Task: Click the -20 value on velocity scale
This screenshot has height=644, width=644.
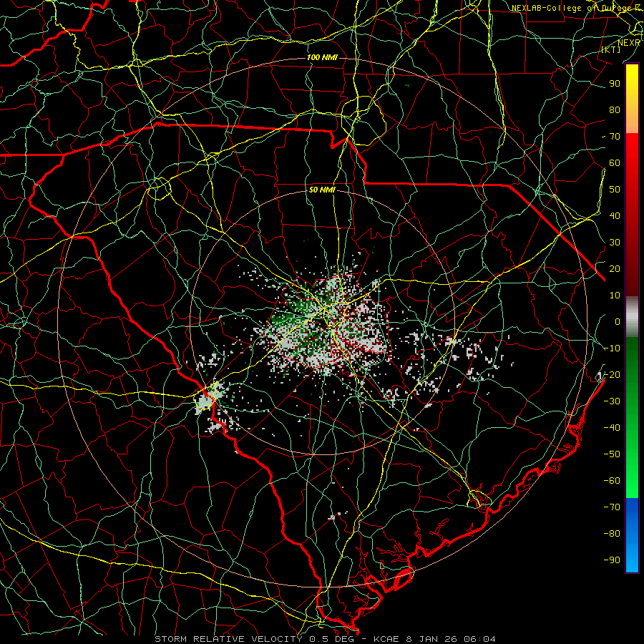Action: [x=612, y=375]
